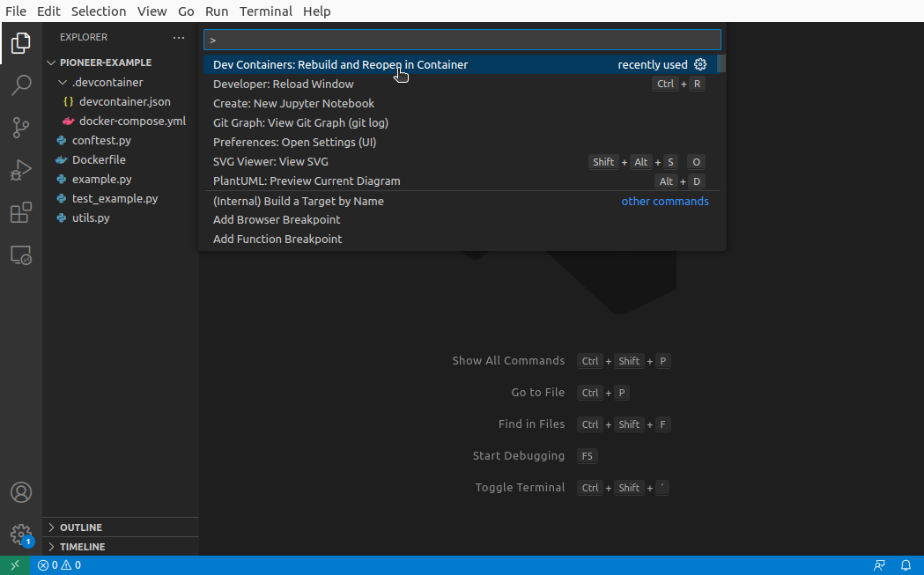Open Explorer more actions ellipsis
This screenshot has width=924, height=575.
(x=179, y=38)
